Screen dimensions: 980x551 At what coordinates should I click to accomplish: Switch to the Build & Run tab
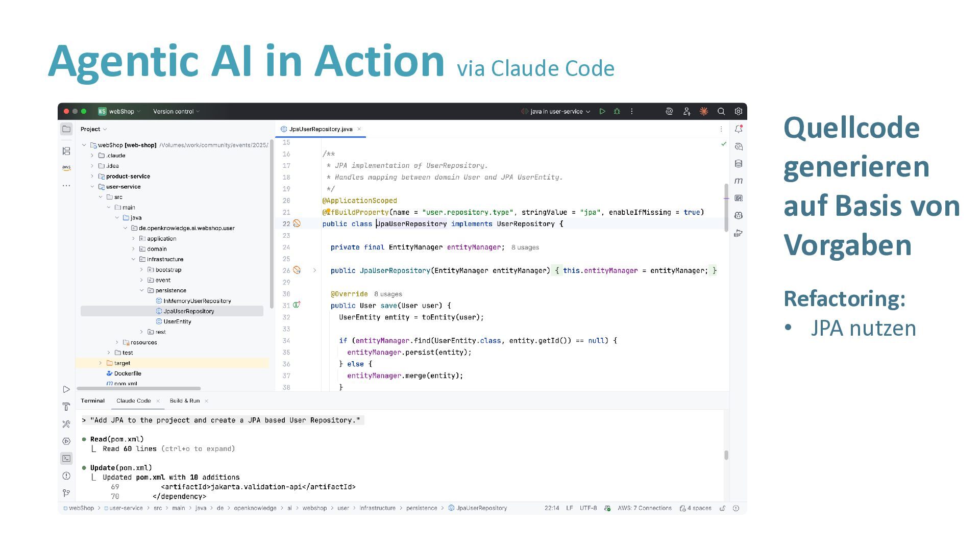[x=184, y=401]
